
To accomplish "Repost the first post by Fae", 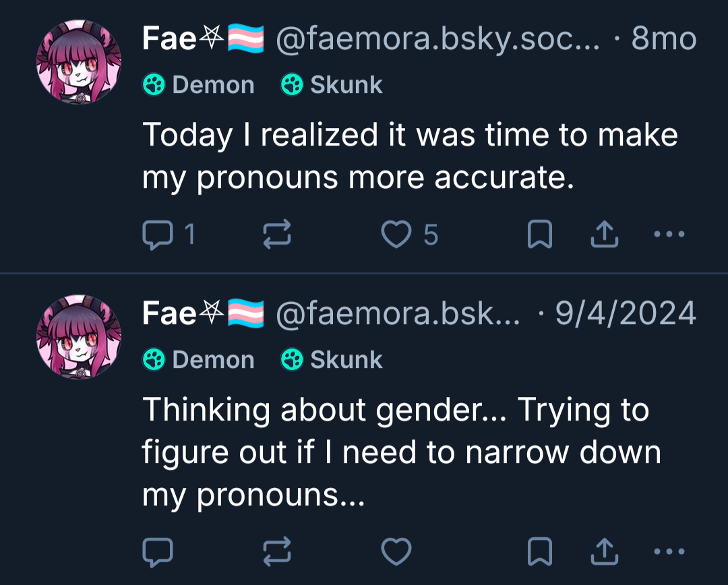I will click(x=276, y=235).
